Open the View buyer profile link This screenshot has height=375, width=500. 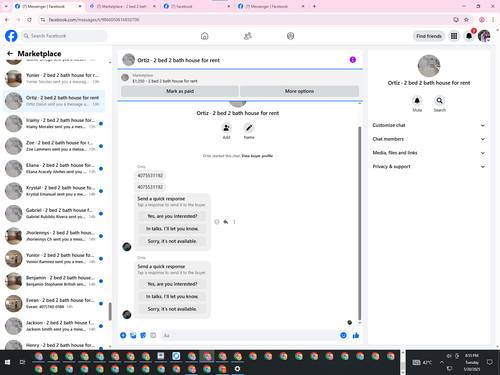257,156
